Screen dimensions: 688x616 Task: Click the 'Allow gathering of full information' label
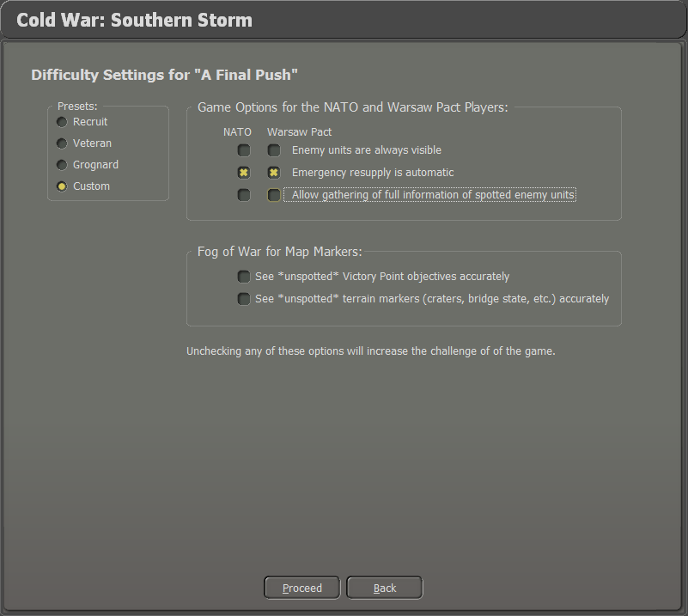click(433, 195)
